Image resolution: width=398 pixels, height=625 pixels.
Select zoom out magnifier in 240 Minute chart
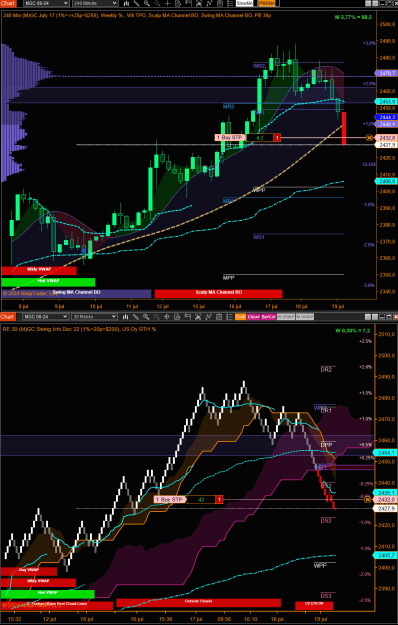pos(157,3)
